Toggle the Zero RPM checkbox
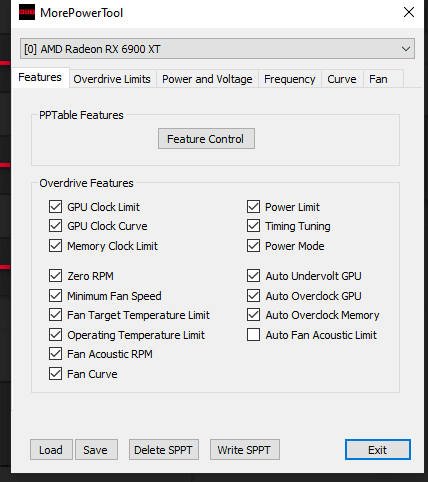 (x=55, y=276)
